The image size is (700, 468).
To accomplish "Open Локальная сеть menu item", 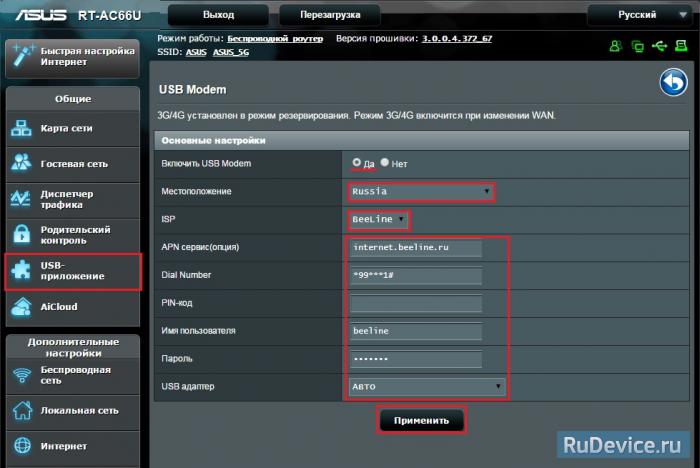I will click(x=73, y=411).
